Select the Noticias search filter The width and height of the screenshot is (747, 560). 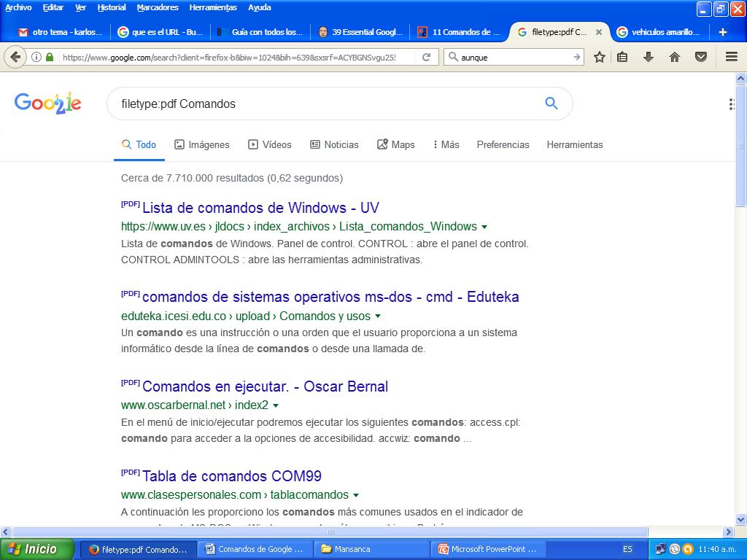point(334,144)
